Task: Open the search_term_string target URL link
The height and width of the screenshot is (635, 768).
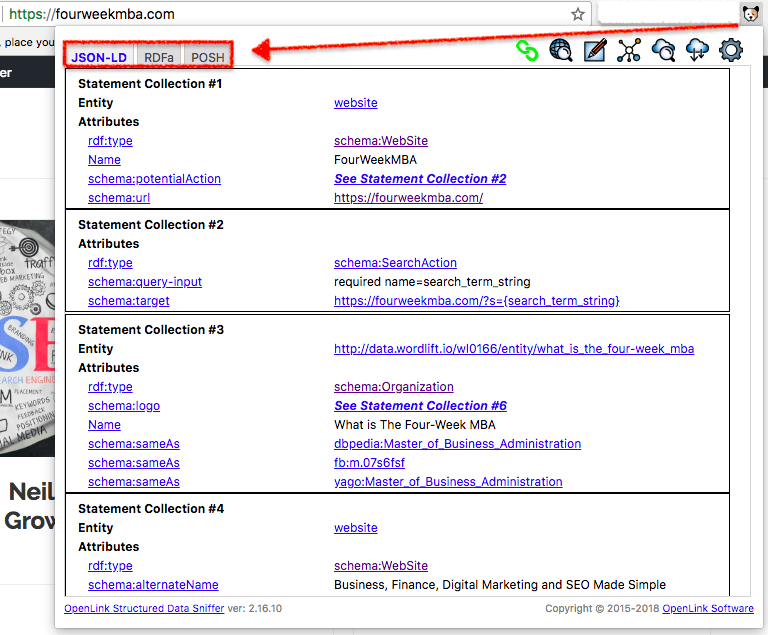Action: pyautogui.click(x=477, y=301)
